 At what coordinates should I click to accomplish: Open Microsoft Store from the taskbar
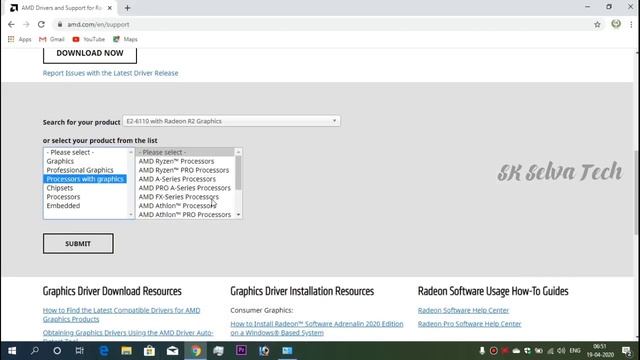[x=149, y=351]
